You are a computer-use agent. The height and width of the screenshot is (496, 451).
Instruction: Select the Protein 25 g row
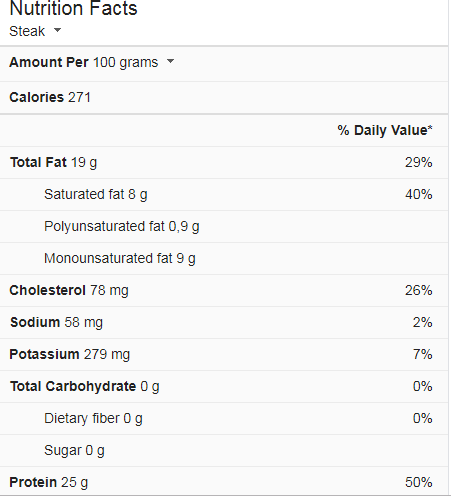coord(224,481)
